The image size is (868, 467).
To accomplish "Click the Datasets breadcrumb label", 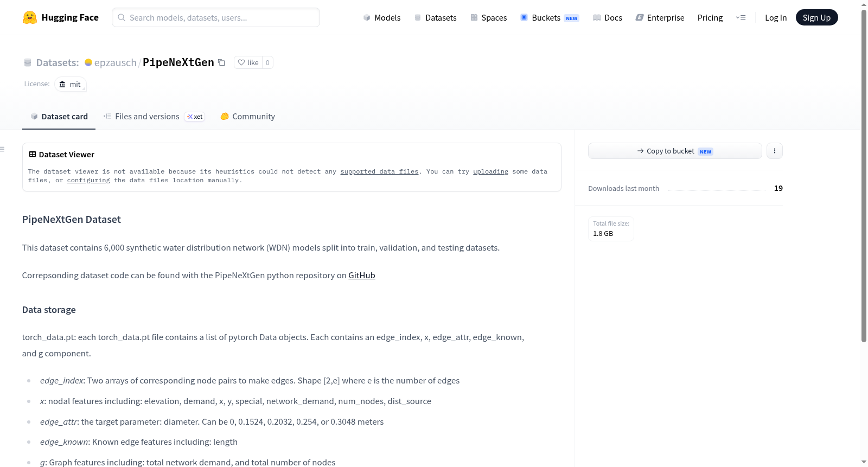I will click(58, 62).
